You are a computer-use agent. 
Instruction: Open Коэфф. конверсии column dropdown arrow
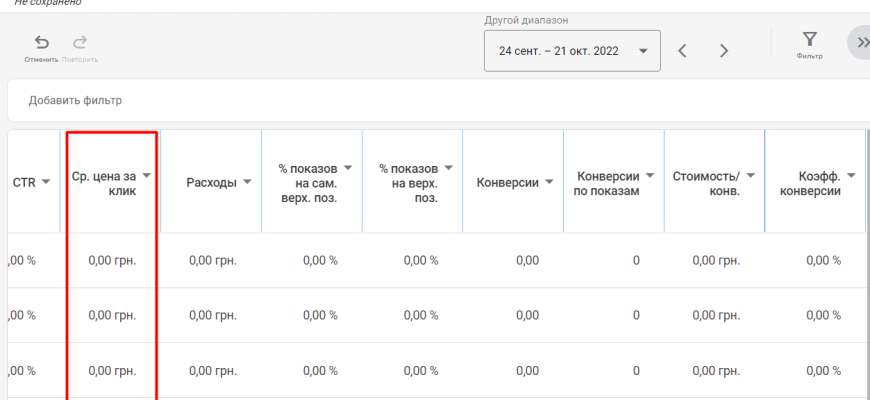pos(851,176)
